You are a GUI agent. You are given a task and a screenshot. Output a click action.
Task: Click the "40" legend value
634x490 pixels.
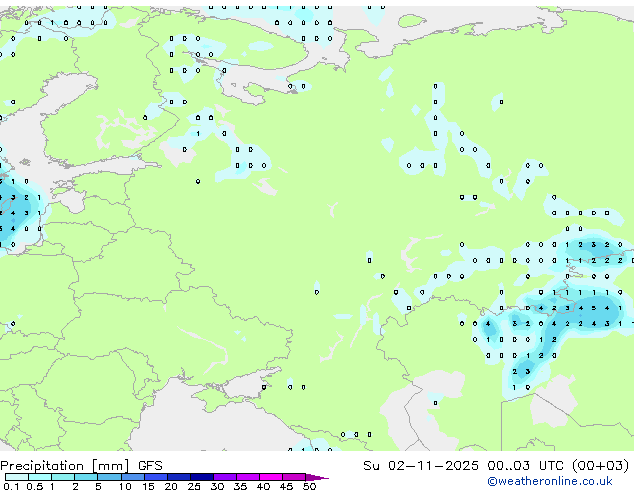point(263,486)
